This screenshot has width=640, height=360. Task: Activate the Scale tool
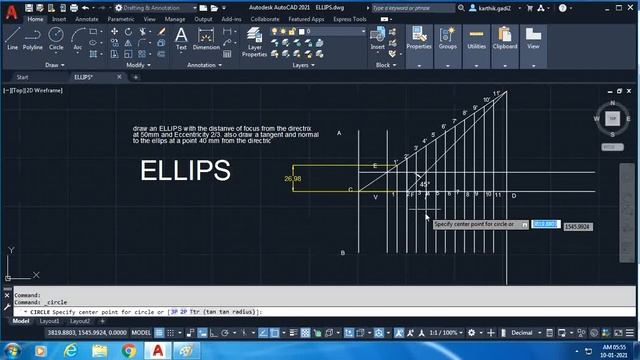pyautogui.click(x=128, y=54)
